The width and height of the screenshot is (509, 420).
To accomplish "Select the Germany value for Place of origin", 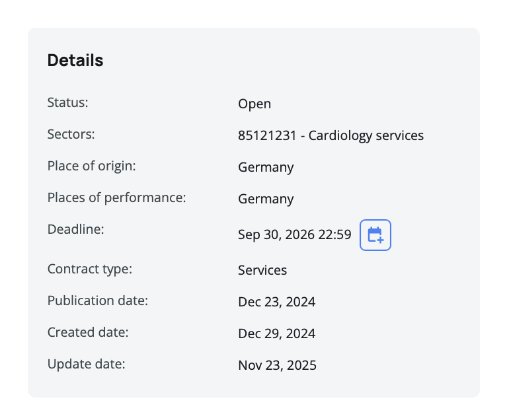I will (x=266, y=167).
